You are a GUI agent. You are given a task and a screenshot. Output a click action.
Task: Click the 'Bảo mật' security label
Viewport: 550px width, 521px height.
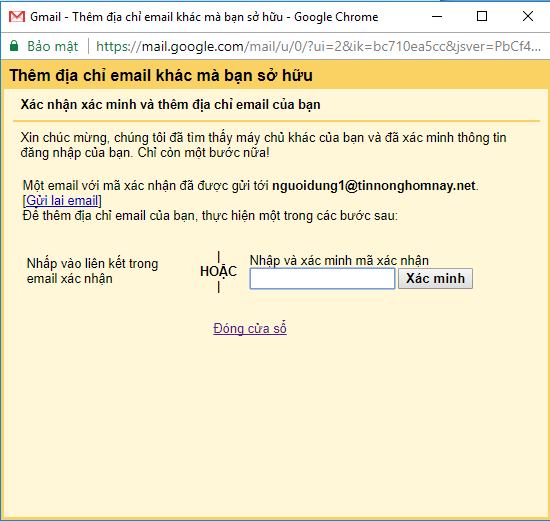tap(53, 46)
